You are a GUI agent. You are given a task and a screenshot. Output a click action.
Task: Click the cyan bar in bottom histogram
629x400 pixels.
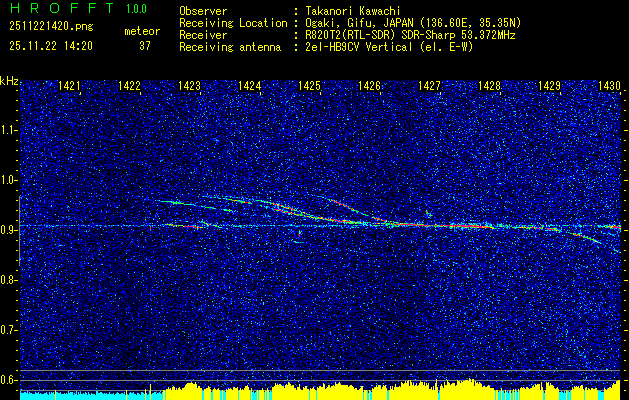pyautogui.click(x=92, y=395)
